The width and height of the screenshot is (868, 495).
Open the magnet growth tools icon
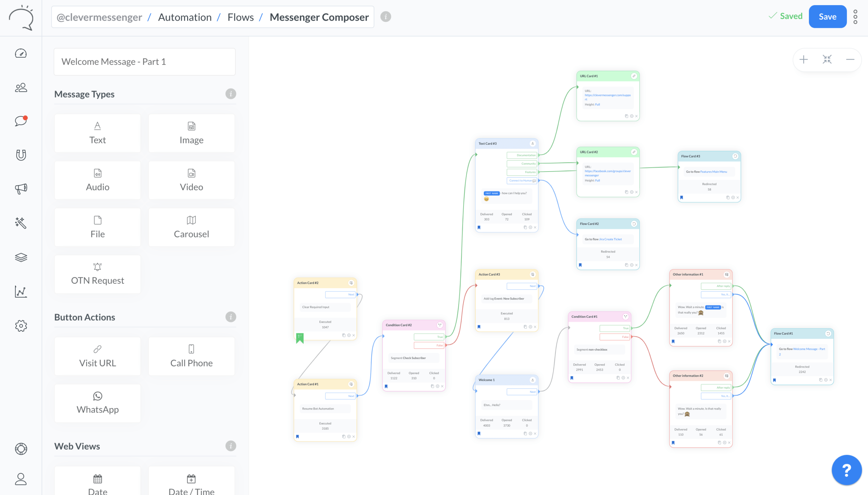21,155
